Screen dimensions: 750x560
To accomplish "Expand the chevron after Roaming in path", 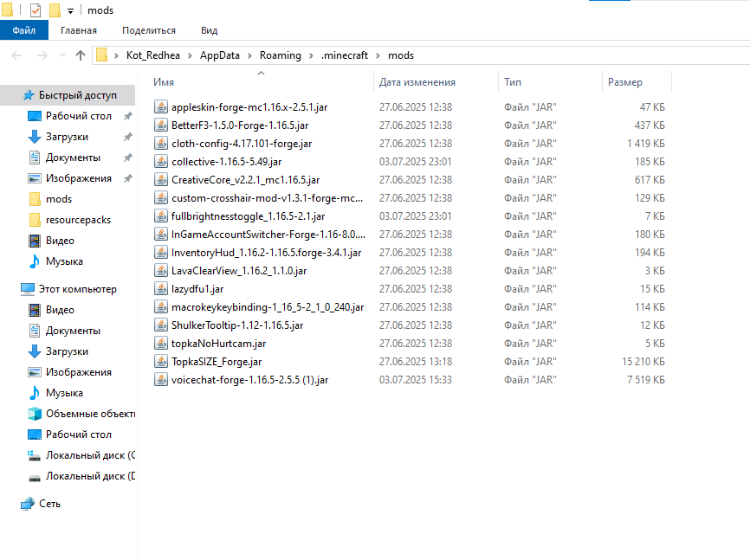I will coord(311,56).
